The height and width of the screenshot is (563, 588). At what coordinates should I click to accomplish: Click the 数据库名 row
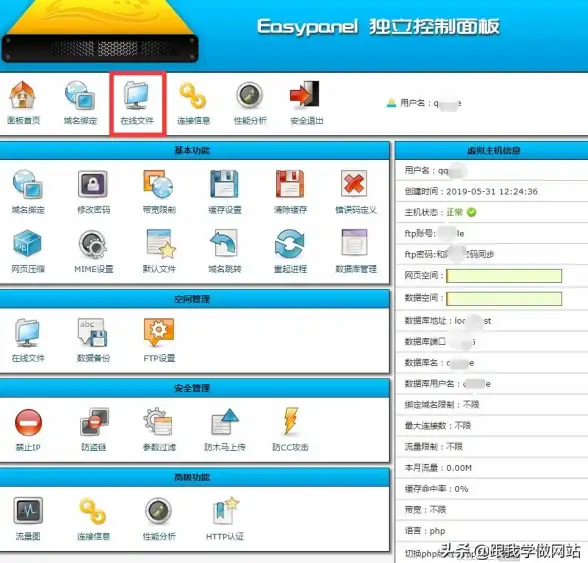492,363
